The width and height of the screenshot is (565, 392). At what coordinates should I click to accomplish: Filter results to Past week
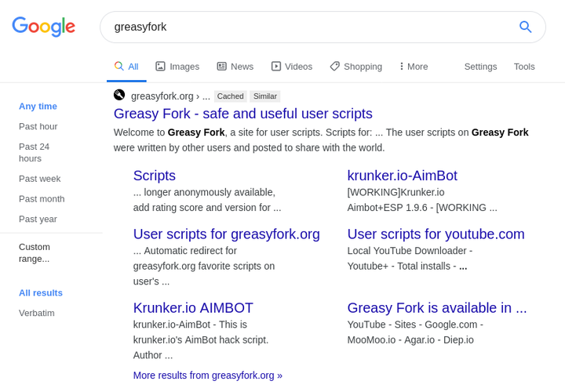(x=40, y=179)
